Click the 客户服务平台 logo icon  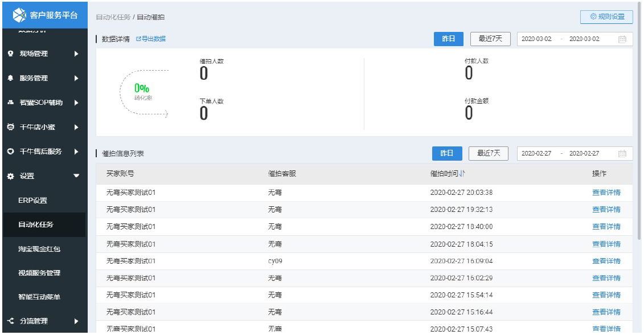tap(20, 14)
